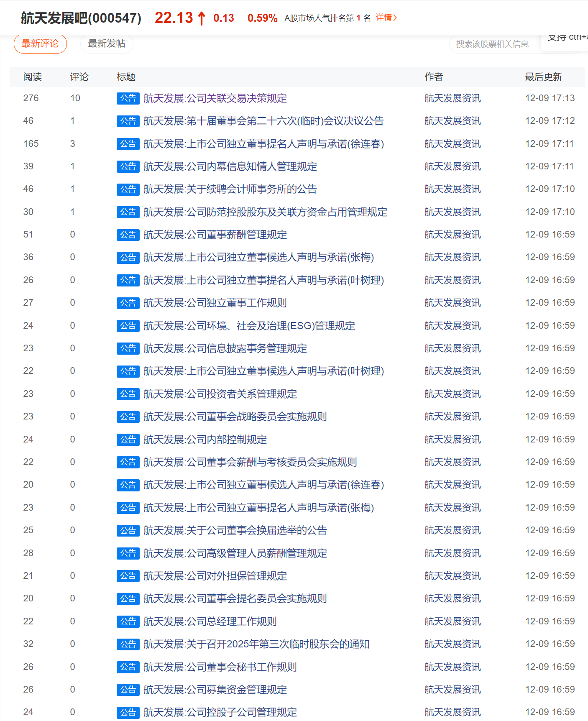Click 公告 tag beside 公司董事薪酬管理规定

[128, 235]
